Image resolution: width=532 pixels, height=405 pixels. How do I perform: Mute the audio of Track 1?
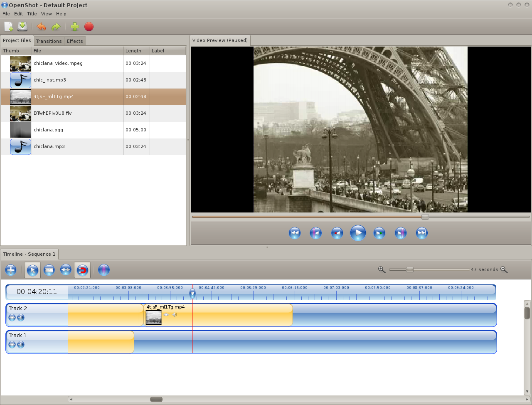(x=21, y=345)
